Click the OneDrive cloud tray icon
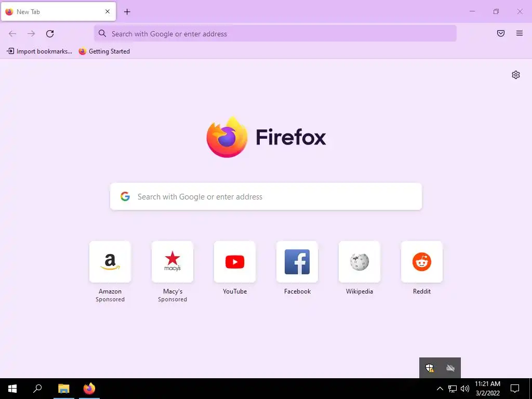Image resolution: width=532 pixels, height=399 pixels. click(450, 368)
